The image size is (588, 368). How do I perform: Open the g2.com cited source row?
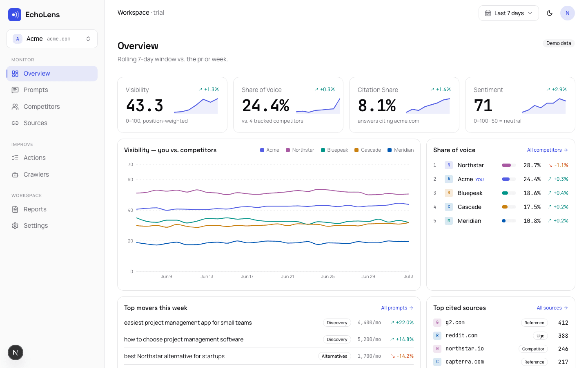click(501, 323)
